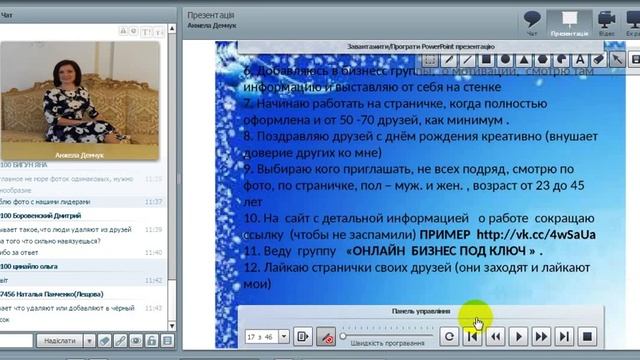The image size is (640, 360).
Task: Select the arrow pointer tool
Action: (617, 60)
